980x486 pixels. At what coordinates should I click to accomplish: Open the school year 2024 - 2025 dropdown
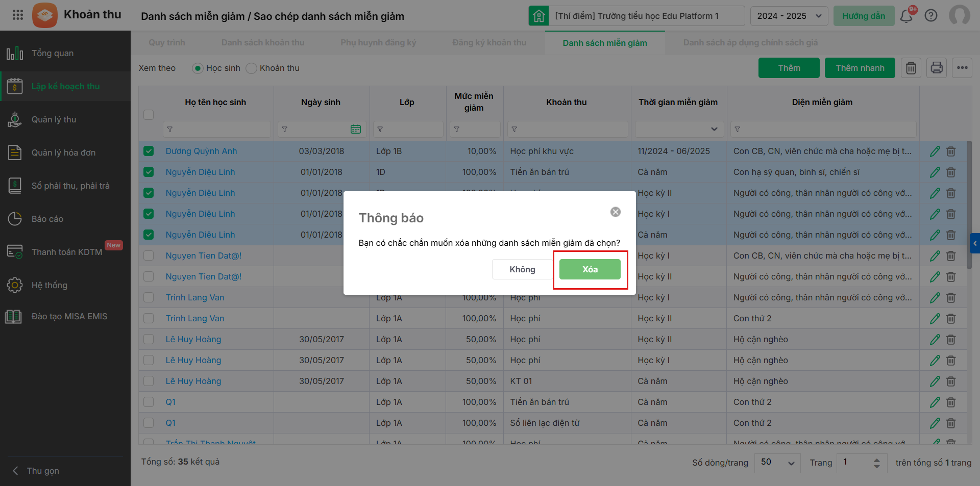coord(789,16)
